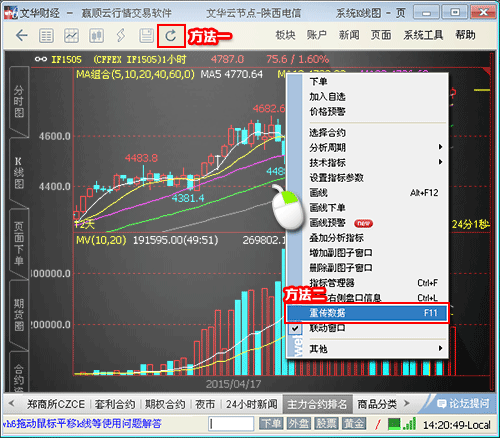
Task: Switch to the K线图 side tab
Action: [x=19, y=173]
